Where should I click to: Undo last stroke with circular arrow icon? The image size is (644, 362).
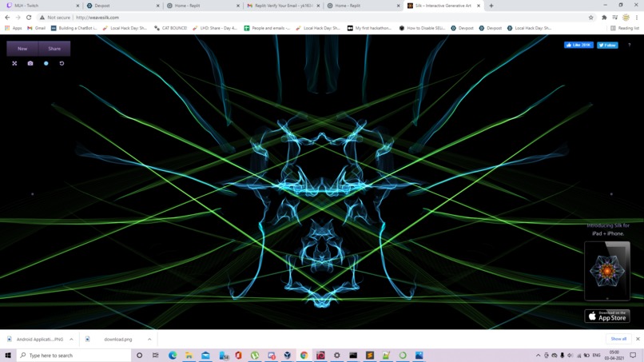pyautogui.click(x=62, y=63)
